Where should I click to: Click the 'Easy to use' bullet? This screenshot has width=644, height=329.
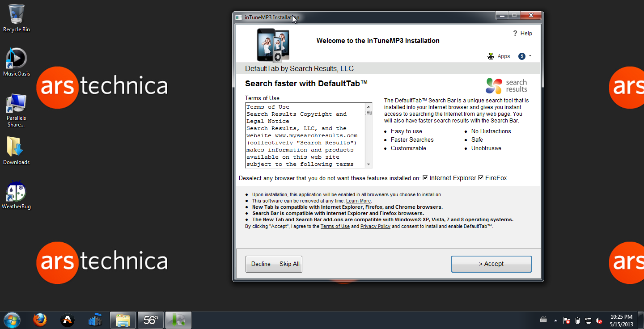pyautogui.click(x=407, y=131)
